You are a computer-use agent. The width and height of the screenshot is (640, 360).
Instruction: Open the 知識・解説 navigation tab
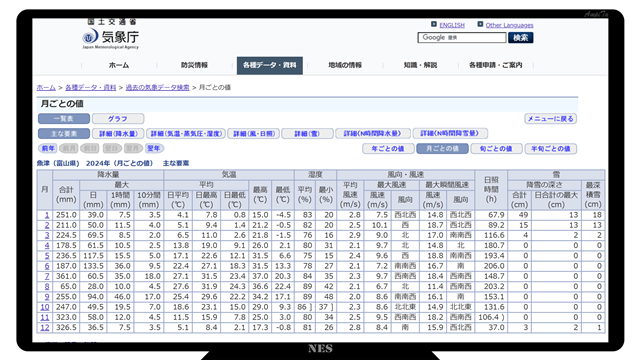[420, 65]
